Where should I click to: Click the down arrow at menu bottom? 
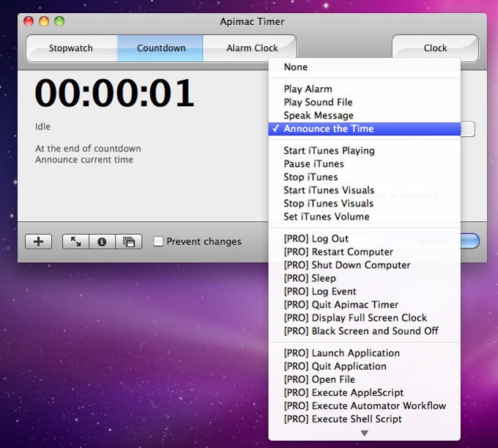click(365, 433)
